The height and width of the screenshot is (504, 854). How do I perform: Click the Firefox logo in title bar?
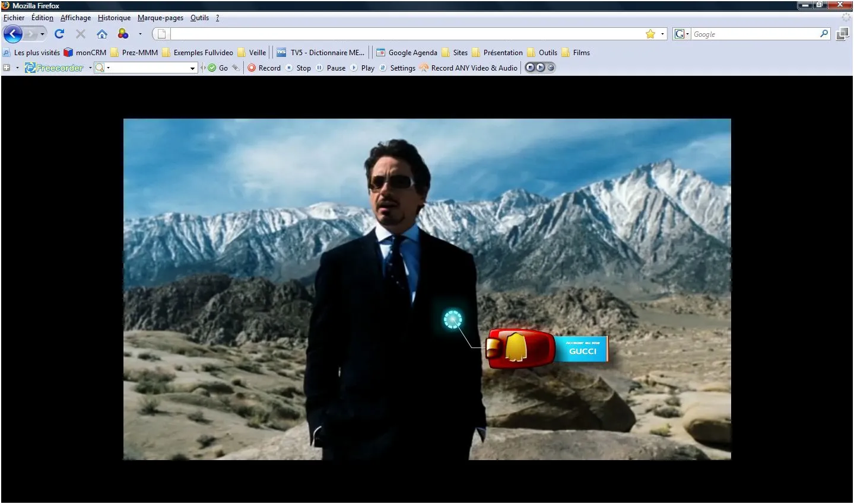pyautogui.click(x=7, y=5)
